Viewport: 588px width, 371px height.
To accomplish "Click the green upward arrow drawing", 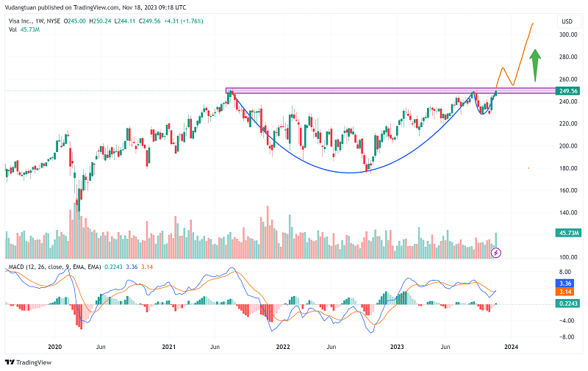I will pyautogui.click(x=536, y=64).
